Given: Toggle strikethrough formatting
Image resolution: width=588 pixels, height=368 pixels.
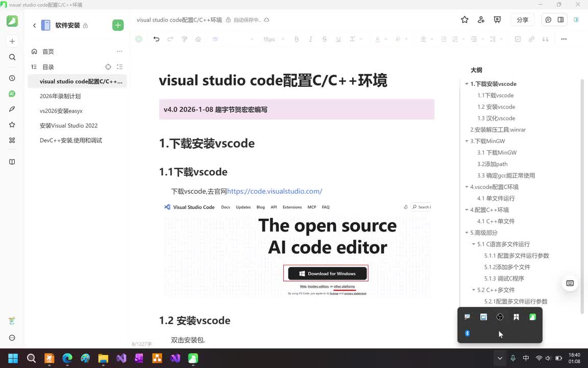Looking at the screenshot, I should click(x=325, y=39).
